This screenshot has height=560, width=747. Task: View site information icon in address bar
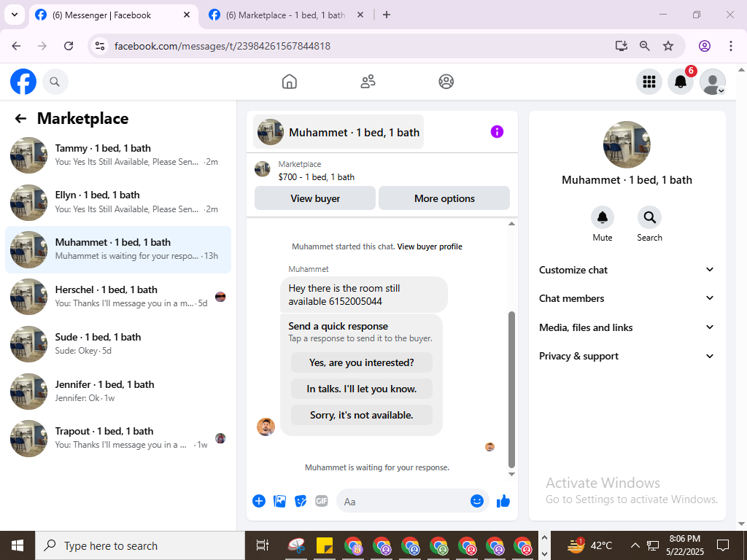(99, 46)
